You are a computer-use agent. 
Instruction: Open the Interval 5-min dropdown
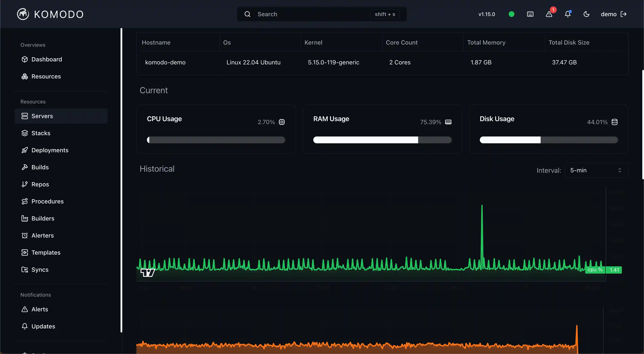(596, 170)
